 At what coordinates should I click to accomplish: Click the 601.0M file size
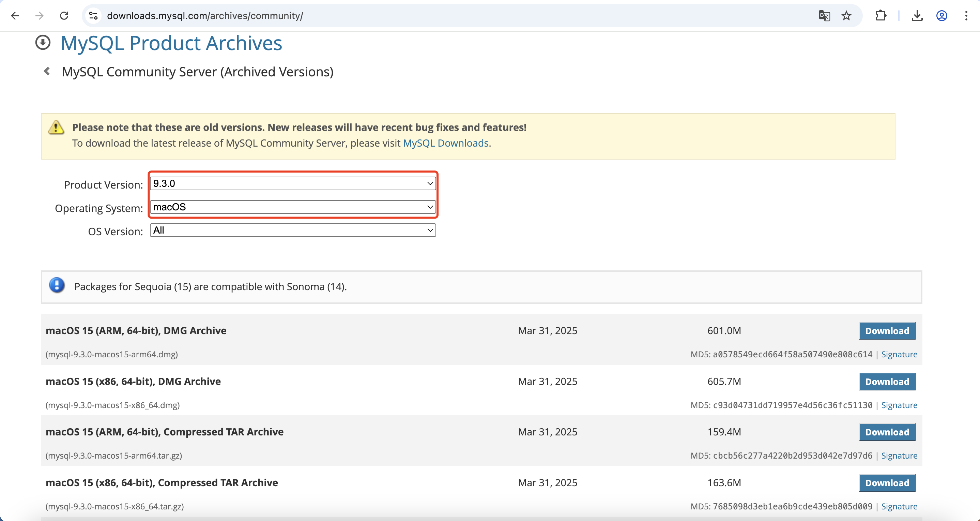point(724,330)
